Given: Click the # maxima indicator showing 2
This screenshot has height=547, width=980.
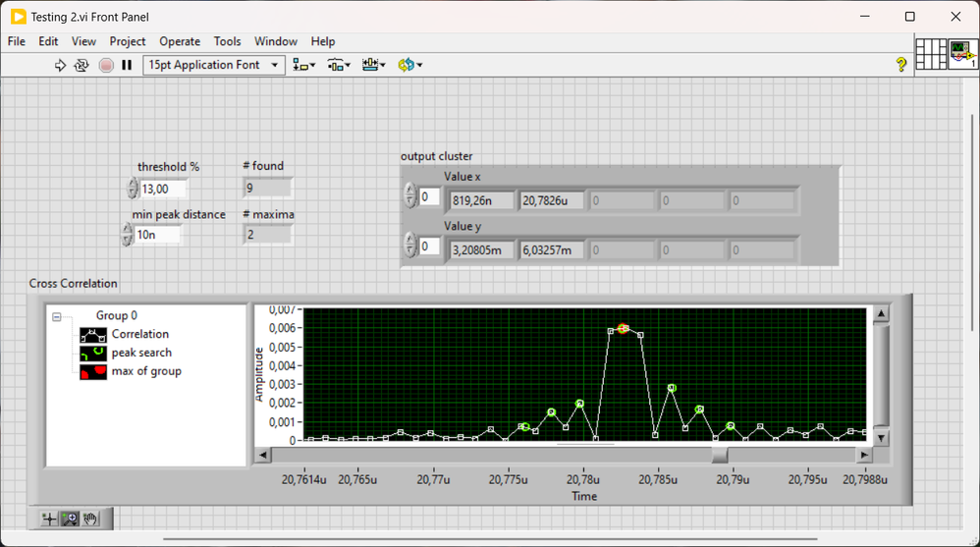Looking at the screenshot, I should point(267,235).
